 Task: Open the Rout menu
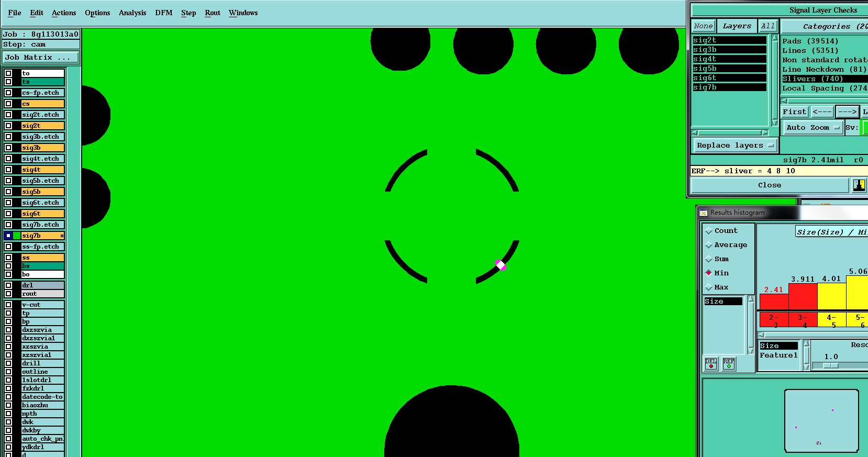pos(213,13)
